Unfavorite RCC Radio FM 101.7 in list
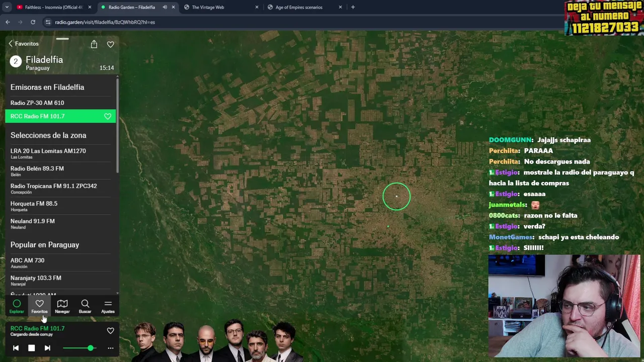The width and height of the screenshot is (644, 362). [x=107, y=116]
